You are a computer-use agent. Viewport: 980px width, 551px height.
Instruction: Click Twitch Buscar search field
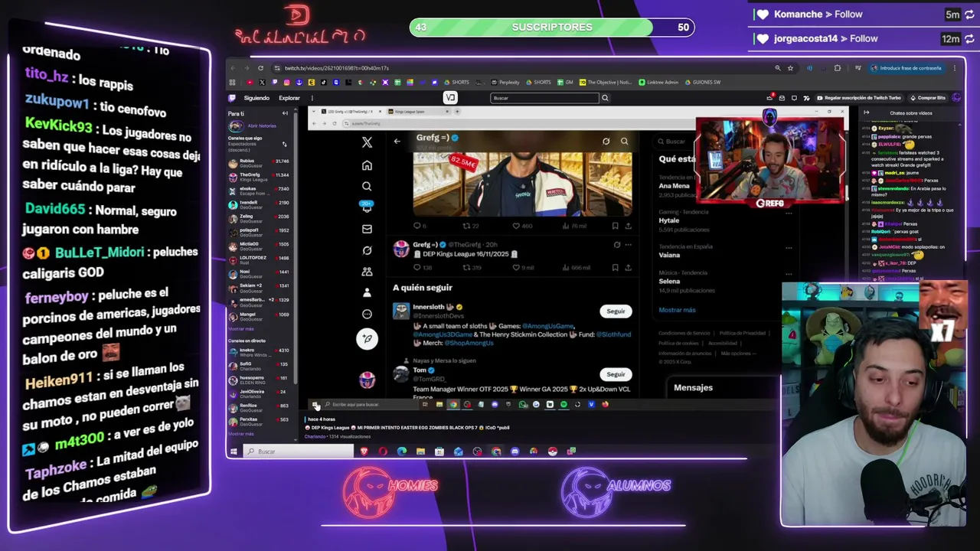544,98
